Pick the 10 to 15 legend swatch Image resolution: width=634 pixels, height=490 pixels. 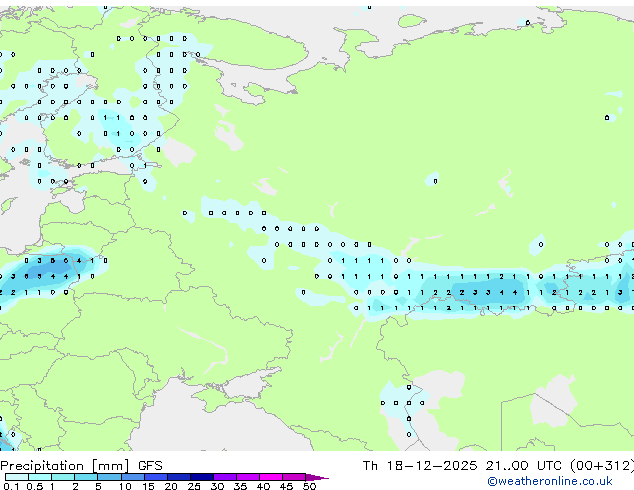(133, 477)
